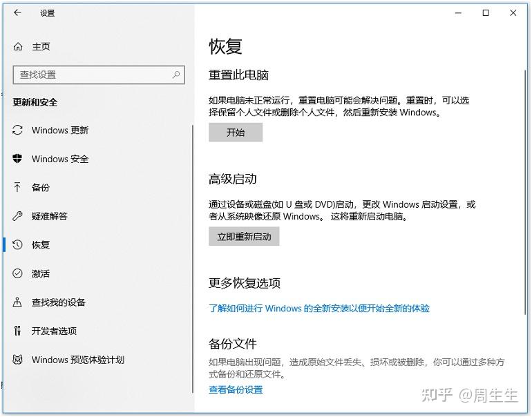The width and height of the screenshot is (532, 417).
Task: Open link about Windows 全新安装
Action: point(319,308)
